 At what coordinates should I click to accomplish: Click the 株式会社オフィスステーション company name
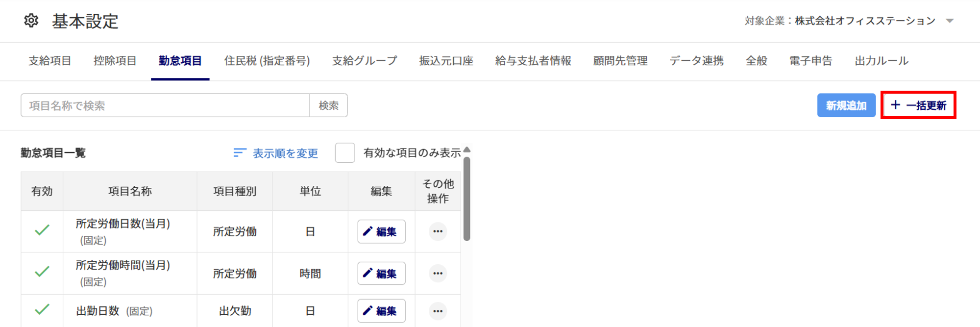865,21
